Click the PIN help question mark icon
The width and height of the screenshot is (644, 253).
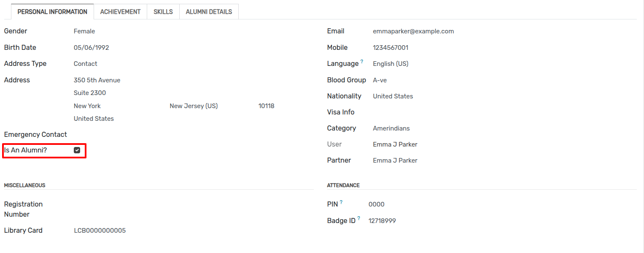pos(341,202)
